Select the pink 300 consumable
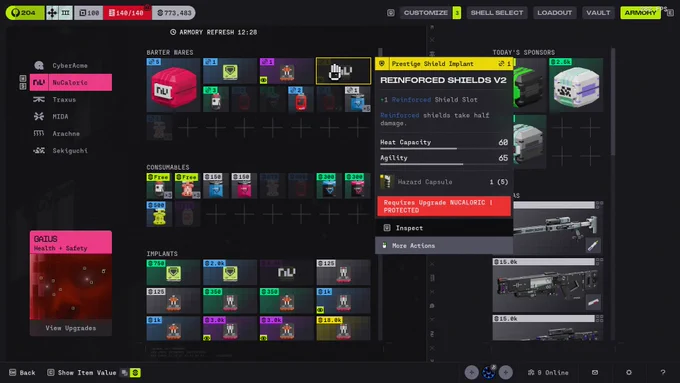The height and width of the screenshot is (383, 680). (x=357, y=186)
